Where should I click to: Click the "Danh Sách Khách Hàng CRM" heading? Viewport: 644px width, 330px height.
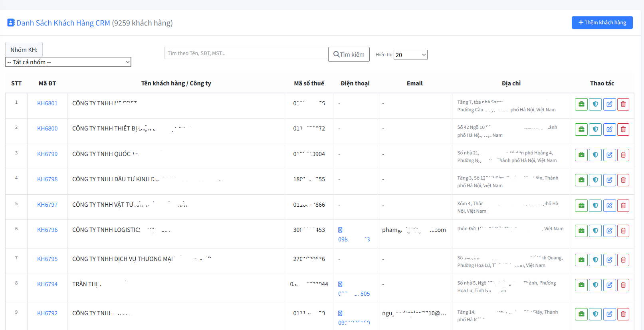point(63,23)
